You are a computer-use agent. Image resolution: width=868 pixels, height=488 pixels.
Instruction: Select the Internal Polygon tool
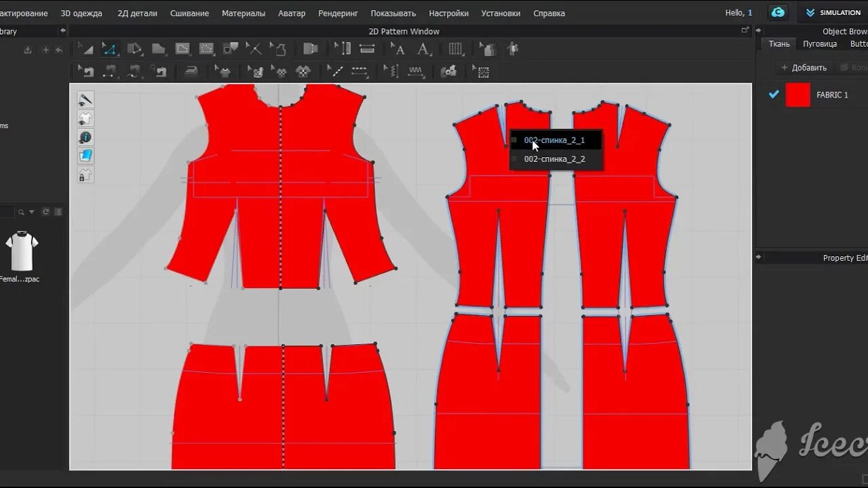point(182,49)
